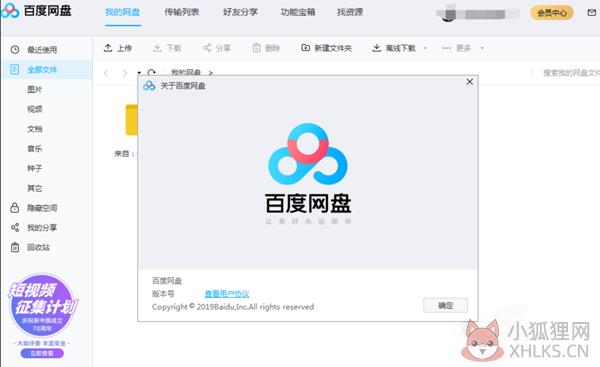Go to 找资源 tab
Image resolution: width=600 pixels, height=367 pixels.
350,12
